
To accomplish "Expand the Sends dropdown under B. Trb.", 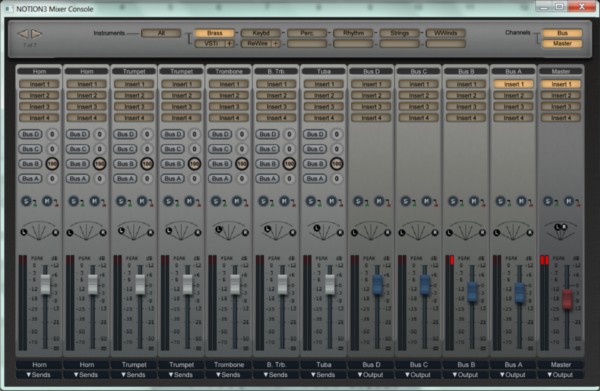I will [x=276, y=375].
